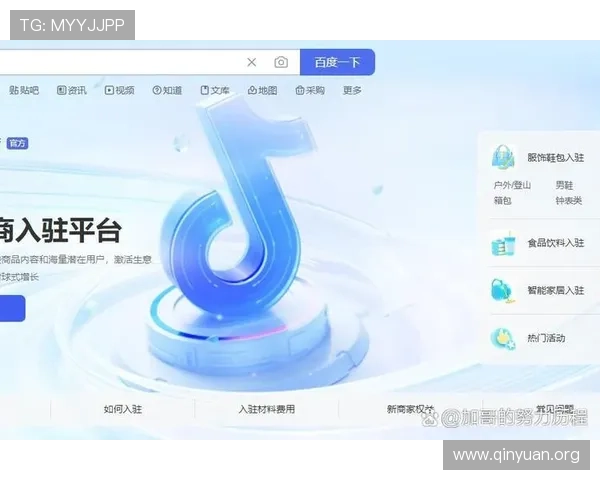This screenshot has width=600, height=480.
Task: Open the 文库 tab
Action: (x=215, y=90)
